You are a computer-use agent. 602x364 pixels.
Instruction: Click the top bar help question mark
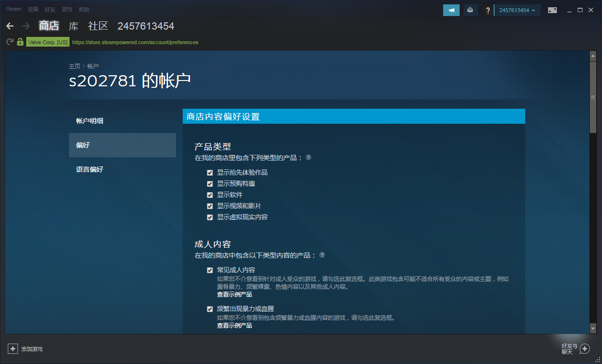(488, 10)
